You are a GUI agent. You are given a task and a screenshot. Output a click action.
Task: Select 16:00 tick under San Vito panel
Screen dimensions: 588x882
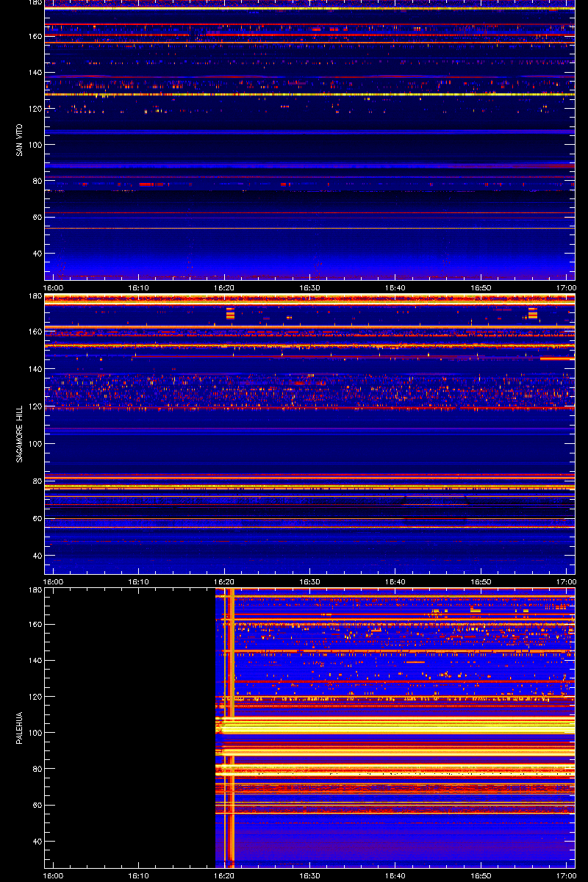[x=53, y=288]
